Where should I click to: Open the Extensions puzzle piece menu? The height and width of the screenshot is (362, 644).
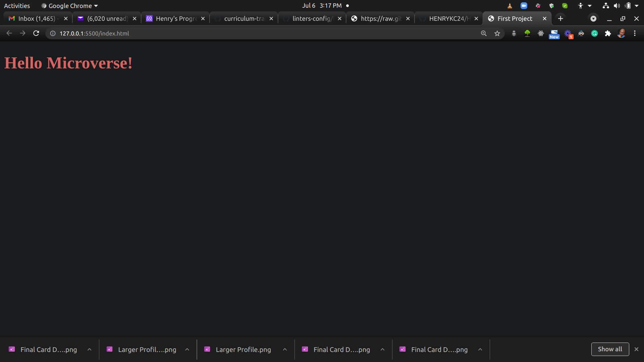[x=608, y=33]
